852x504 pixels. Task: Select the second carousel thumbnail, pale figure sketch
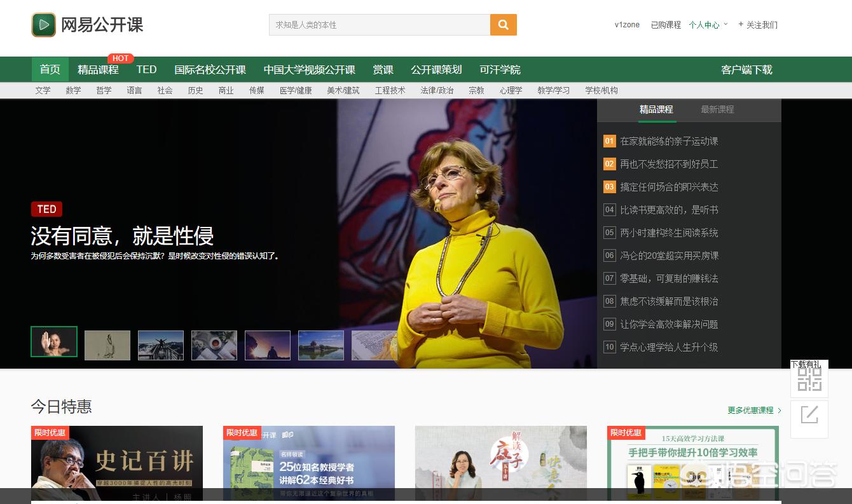tap(107, 345)
